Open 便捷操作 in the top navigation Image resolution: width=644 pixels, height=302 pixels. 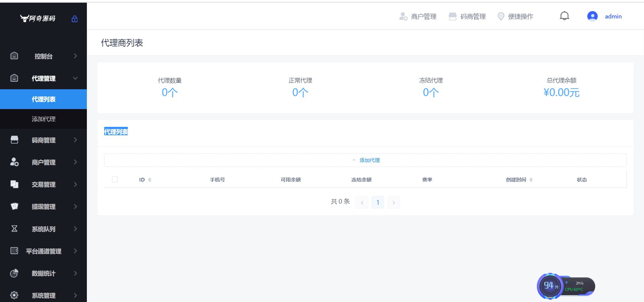(x=516, y=16)
